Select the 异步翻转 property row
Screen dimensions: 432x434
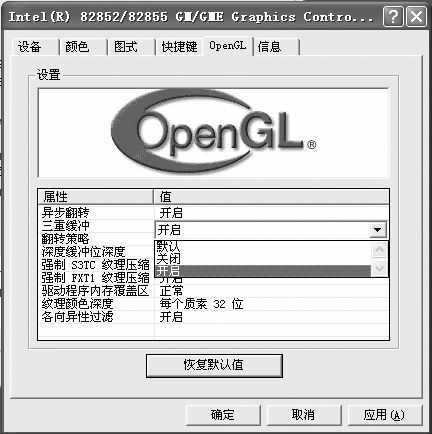point(213,213)
